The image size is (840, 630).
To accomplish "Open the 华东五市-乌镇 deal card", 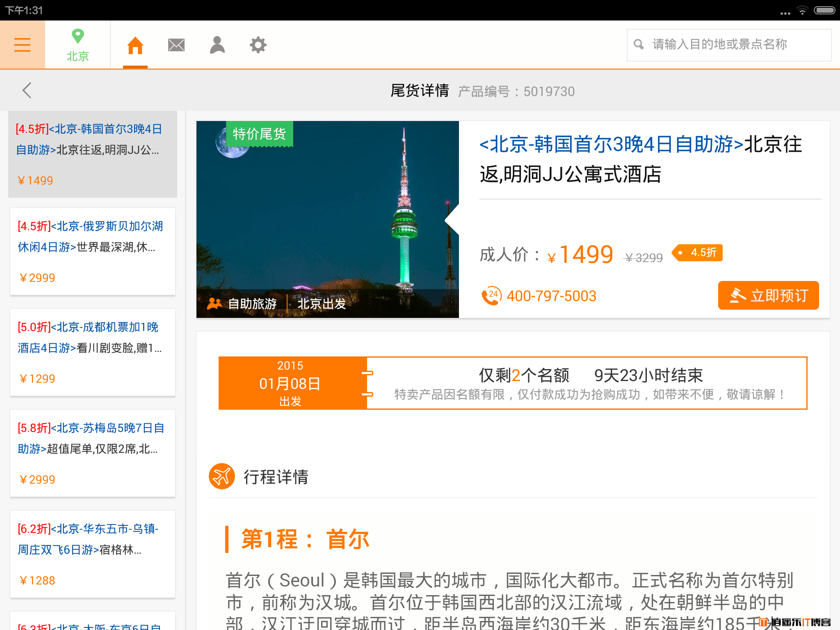I will [x=93, y=554].
